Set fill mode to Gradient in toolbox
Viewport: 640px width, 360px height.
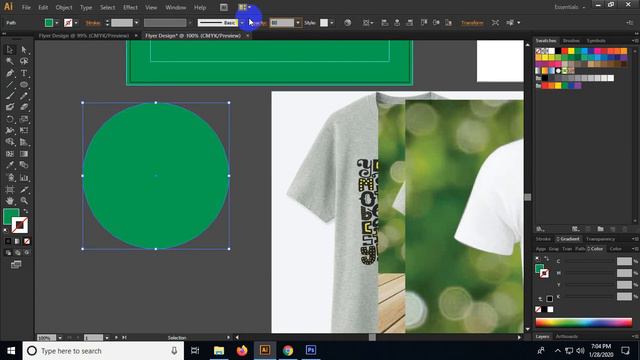click(x=17, y=241)
